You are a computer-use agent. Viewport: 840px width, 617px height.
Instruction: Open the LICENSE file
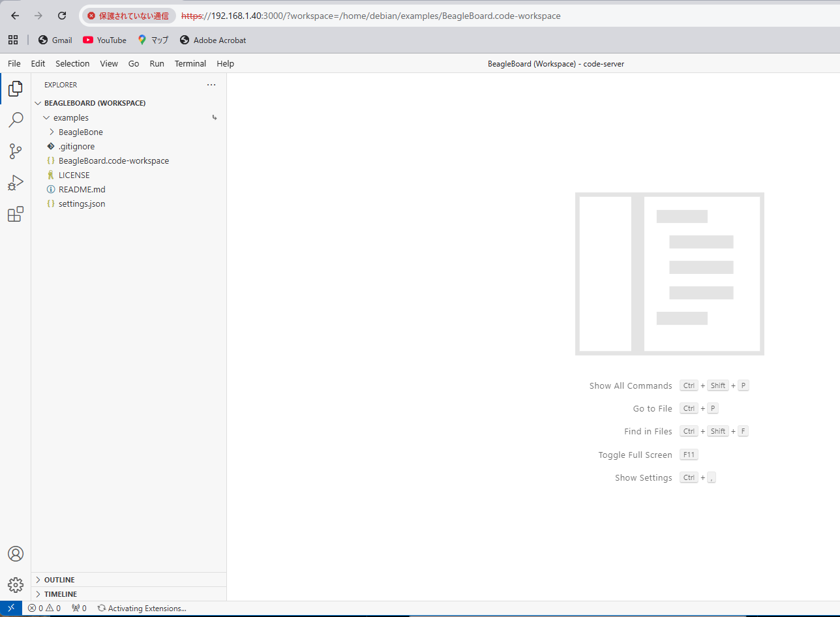click(129, 175)
